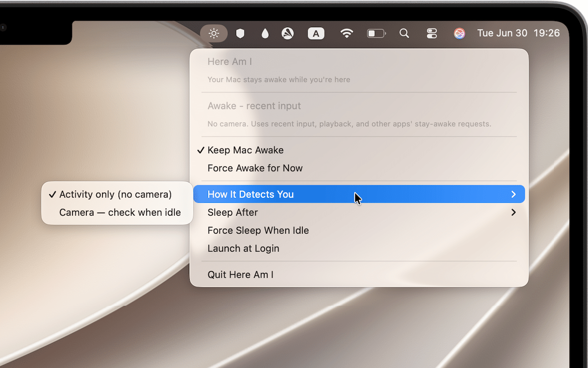Choose Quit Here Am I

tap(359, 274)
